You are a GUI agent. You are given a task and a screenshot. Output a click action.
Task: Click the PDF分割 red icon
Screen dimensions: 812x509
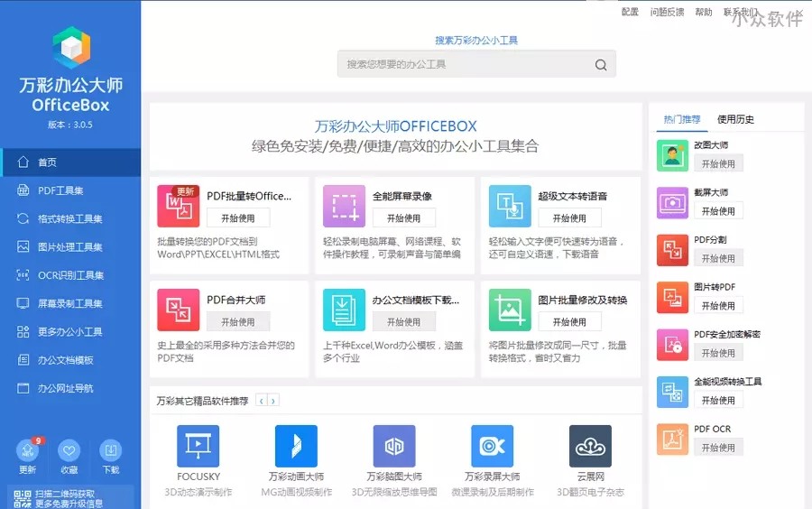(672, 250)
